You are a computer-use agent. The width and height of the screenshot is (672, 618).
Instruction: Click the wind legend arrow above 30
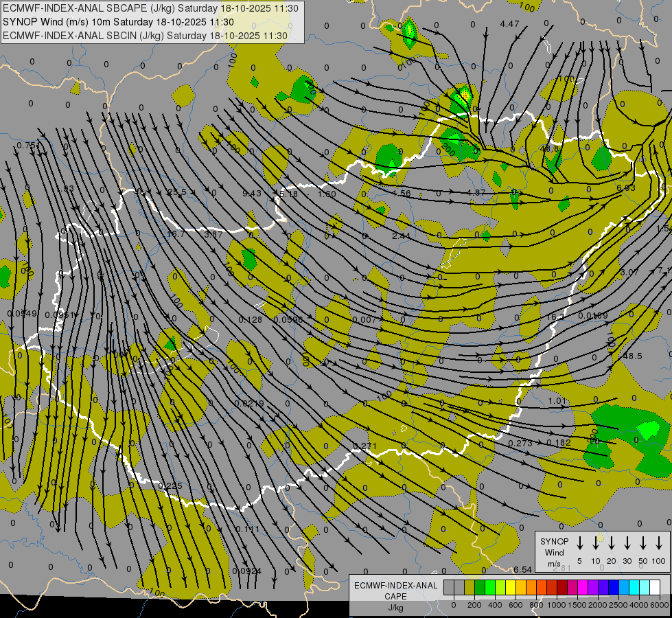627,543
